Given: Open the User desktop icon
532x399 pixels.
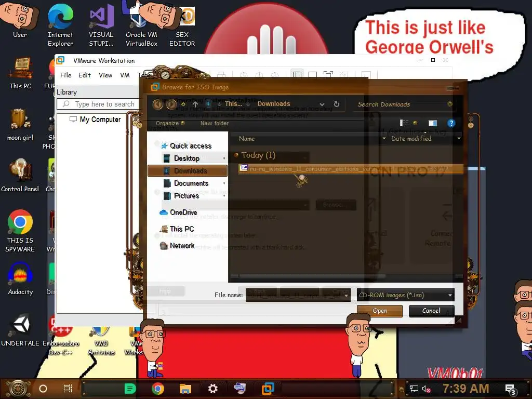Looking at the screenshot, I should [x=20, y=20].
